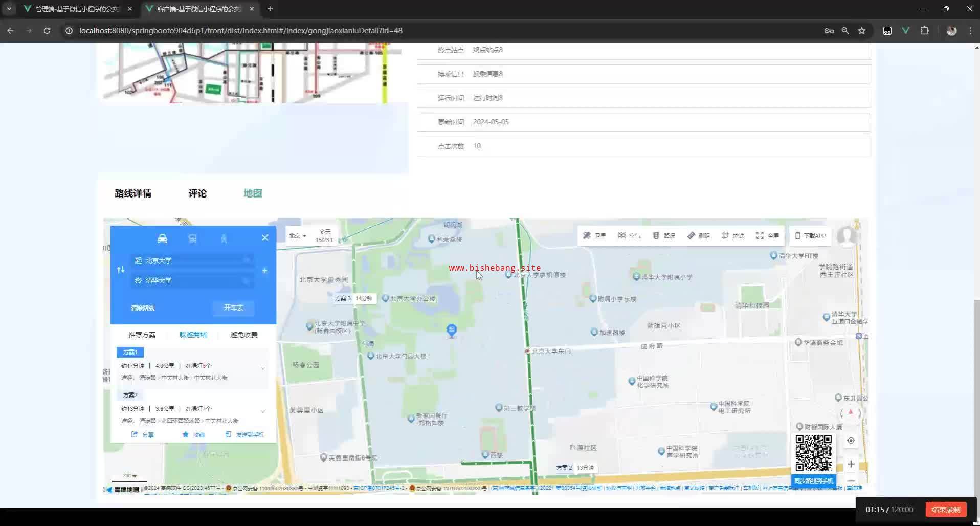Screen dimensions: 980x526
Task: Select the driving car mode icon
Action: coord(162,238)
